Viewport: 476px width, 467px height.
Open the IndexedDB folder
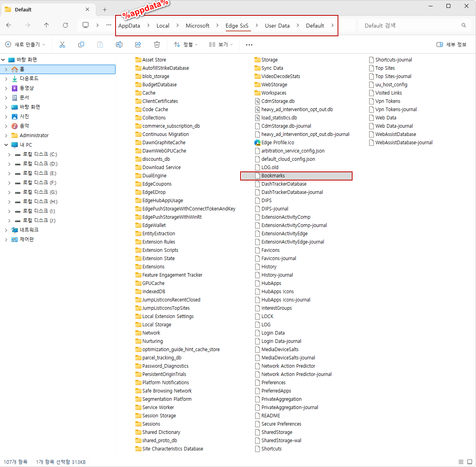(150, 292)
